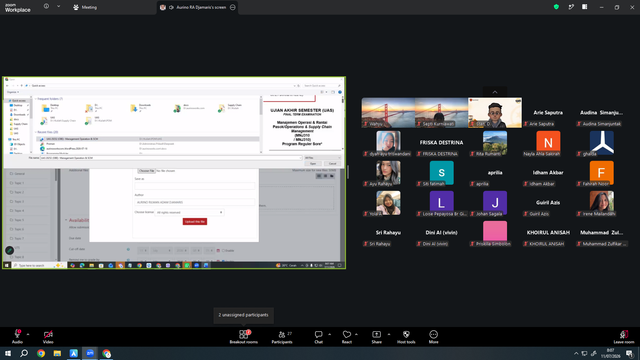Click screen share options icon on tab

click(233, 7)
